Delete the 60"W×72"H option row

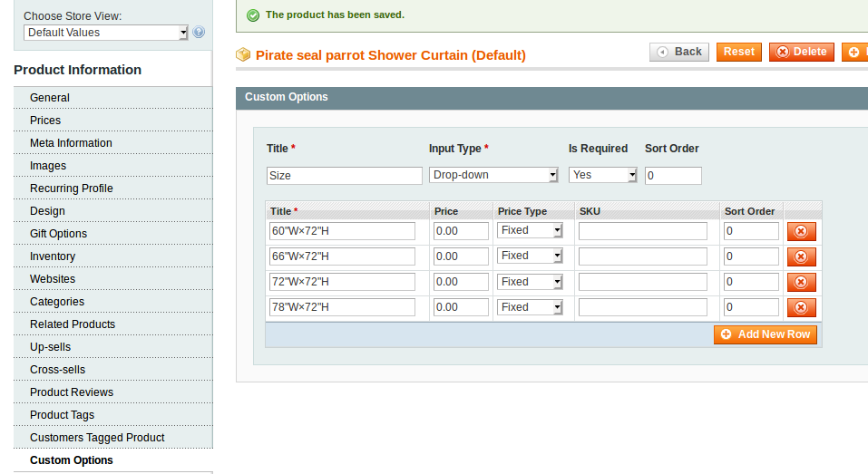(801, 231)
